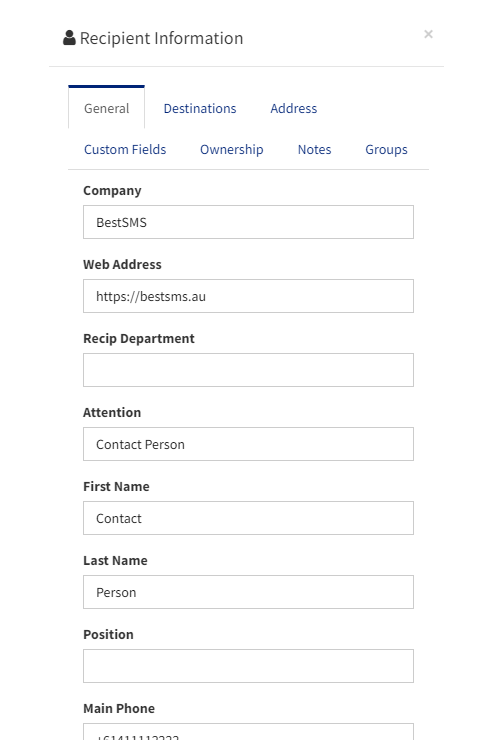Click the recipient person icon in header

pyautogui.click(x=69, y=38)
